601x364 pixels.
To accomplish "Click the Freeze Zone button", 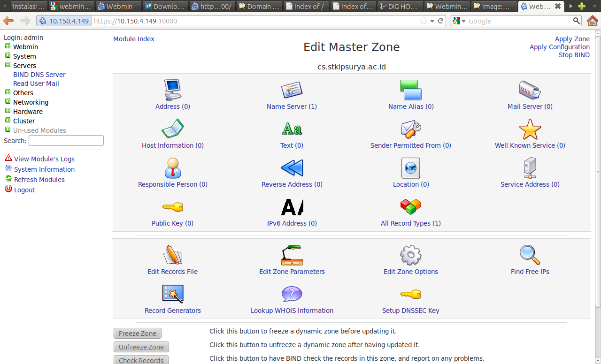I will [137, 334].
